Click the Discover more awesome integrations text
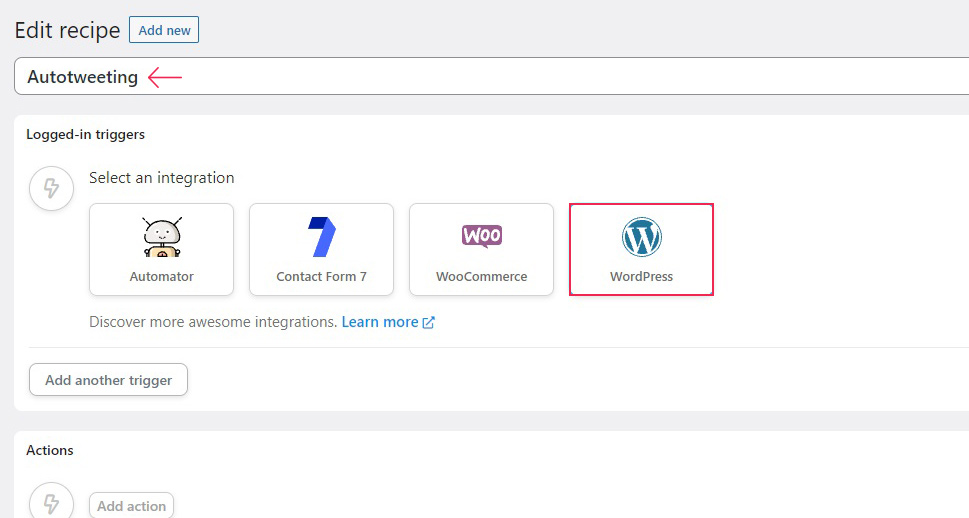Screen dimensions: 969x518 pyautogui.click(x=213, y=322)
